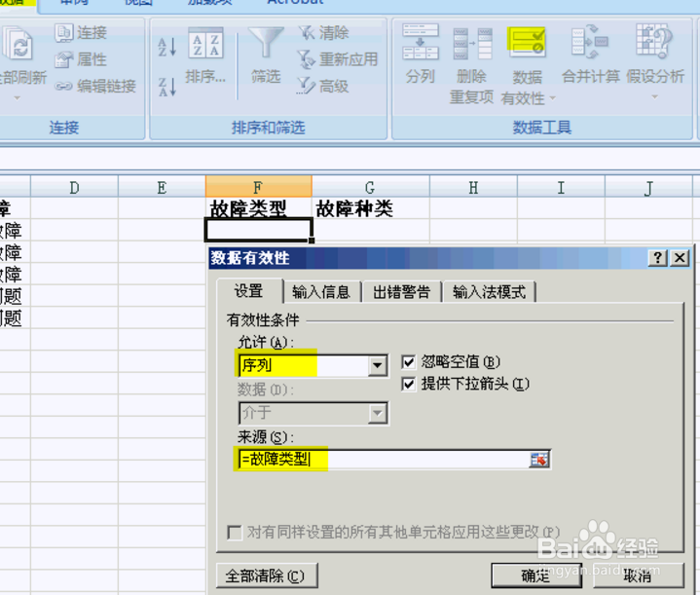Click Text to Columns (分列)

[420, 55]
